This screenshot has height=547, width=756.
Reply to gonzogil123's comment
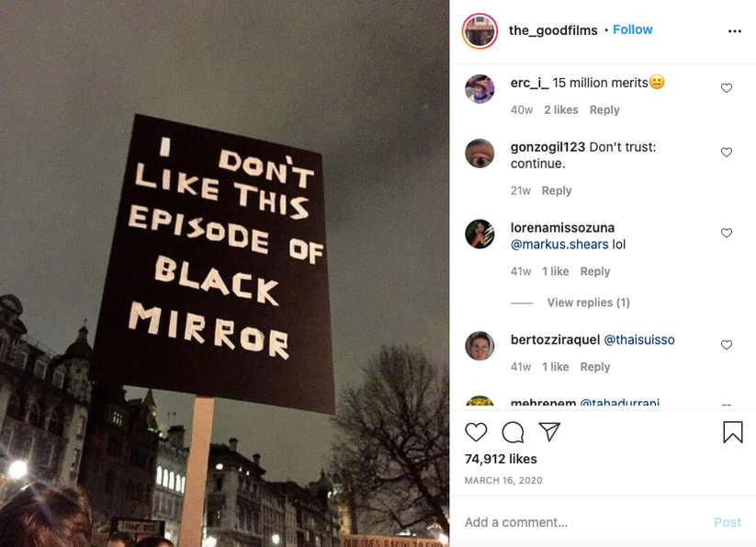(x=557, y=190)
